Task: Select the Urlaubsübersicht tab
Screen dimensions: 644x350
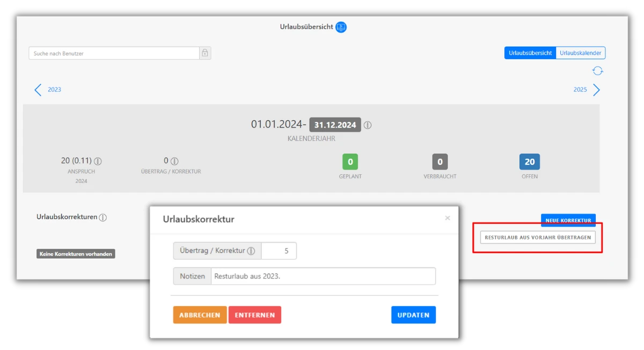Action: [530, 53]
